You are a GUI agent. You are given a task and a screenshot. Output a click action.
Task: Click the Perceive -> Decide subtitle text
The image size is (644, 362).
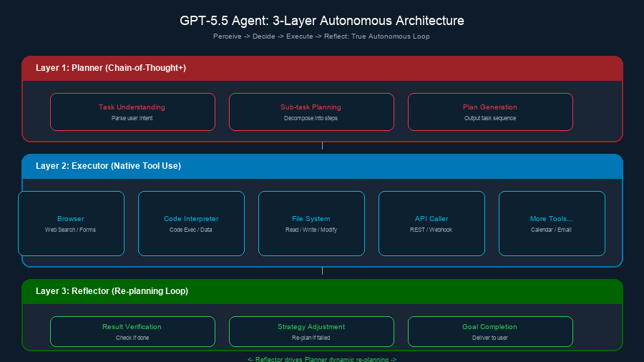[321, 36]
